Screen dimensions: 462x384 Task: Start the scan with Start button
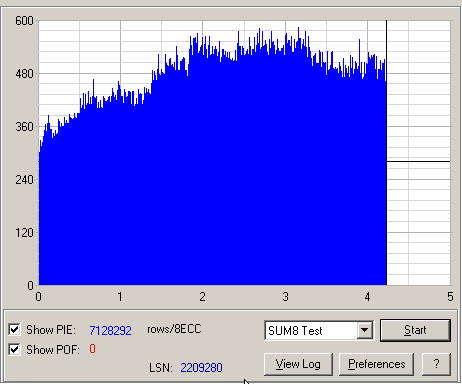tap(415, 330)
